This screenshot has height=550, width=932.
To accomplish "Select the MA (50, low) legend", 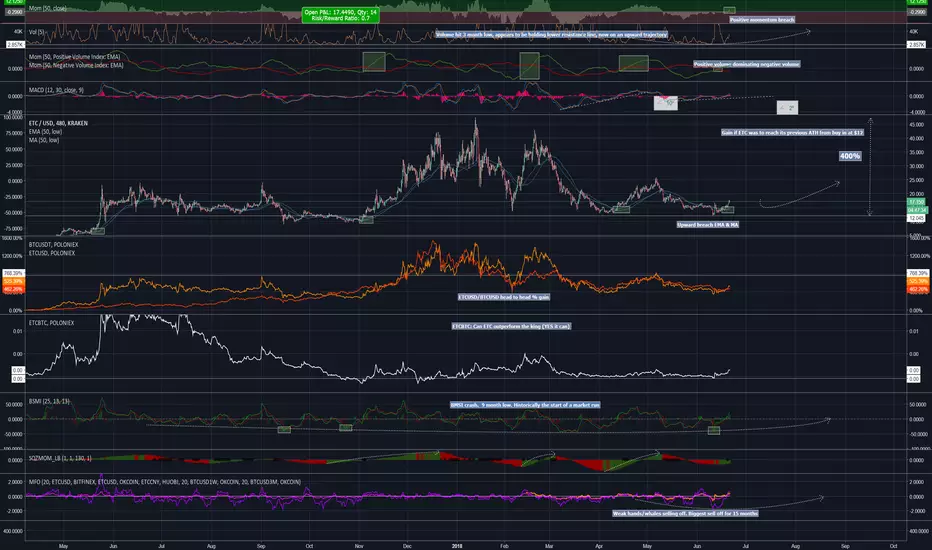I will coord(44,140).
